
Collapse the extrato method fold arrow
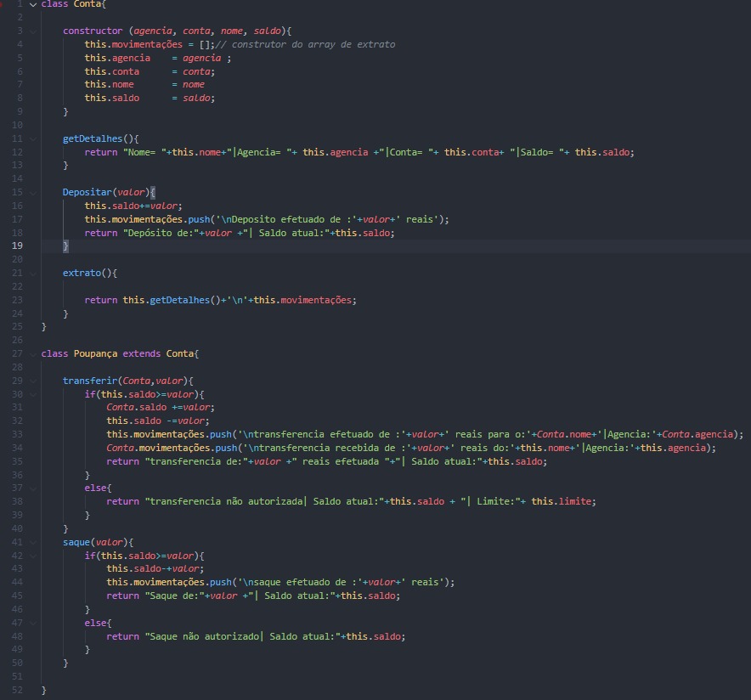point(33,273)
